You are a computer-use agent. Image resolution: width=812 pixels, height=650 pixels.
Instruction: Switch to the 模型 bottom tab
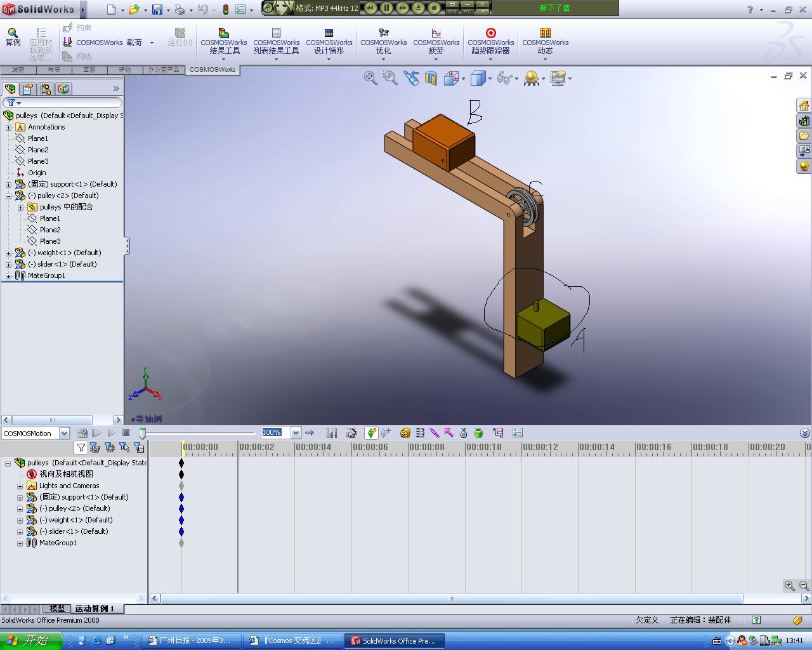coord(57,608)
